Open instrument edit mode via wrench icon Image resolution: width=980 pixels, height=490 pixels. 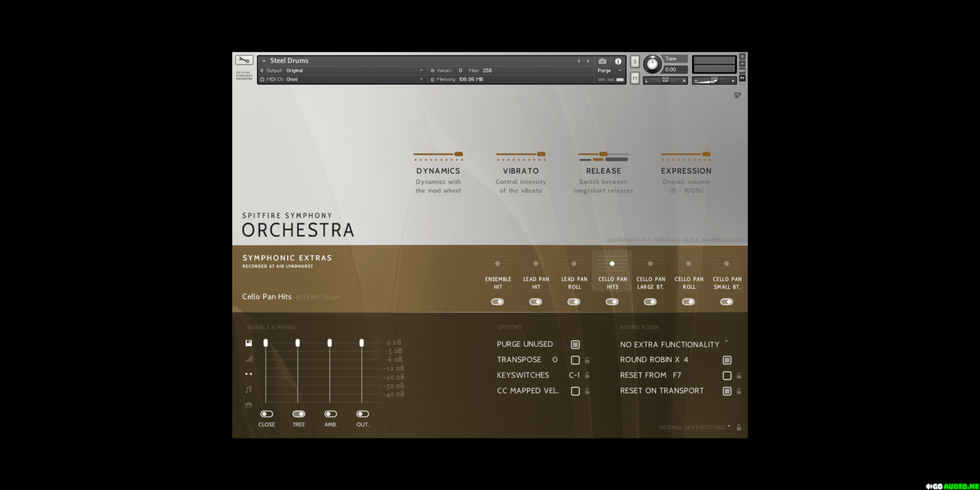pos(244,60)
